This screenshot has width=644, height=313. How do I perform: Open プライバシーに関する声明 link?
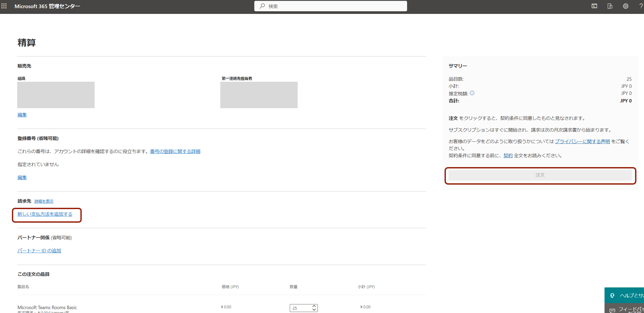(x=582, y=141)
